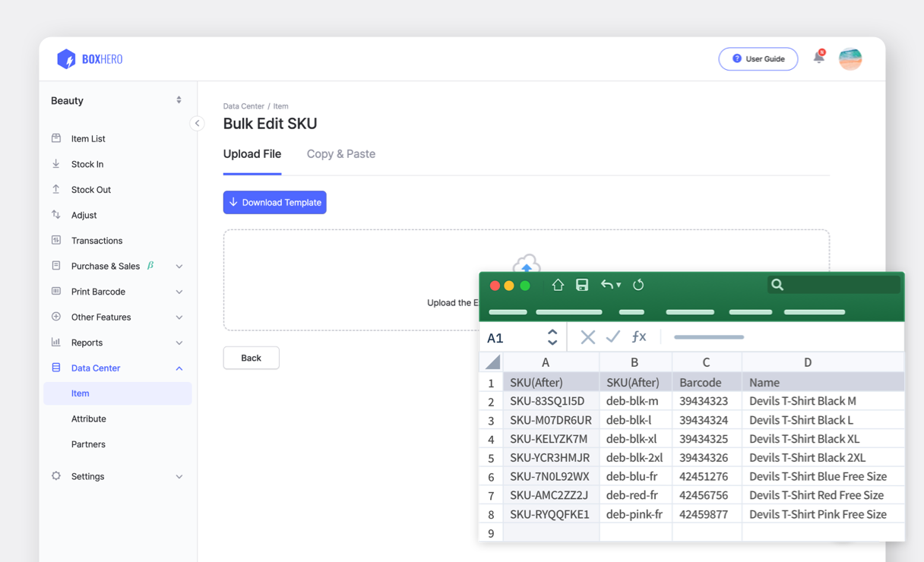Open the Adjust feature icon
Screen dimensions: 924x562
(x=57, y=215)
